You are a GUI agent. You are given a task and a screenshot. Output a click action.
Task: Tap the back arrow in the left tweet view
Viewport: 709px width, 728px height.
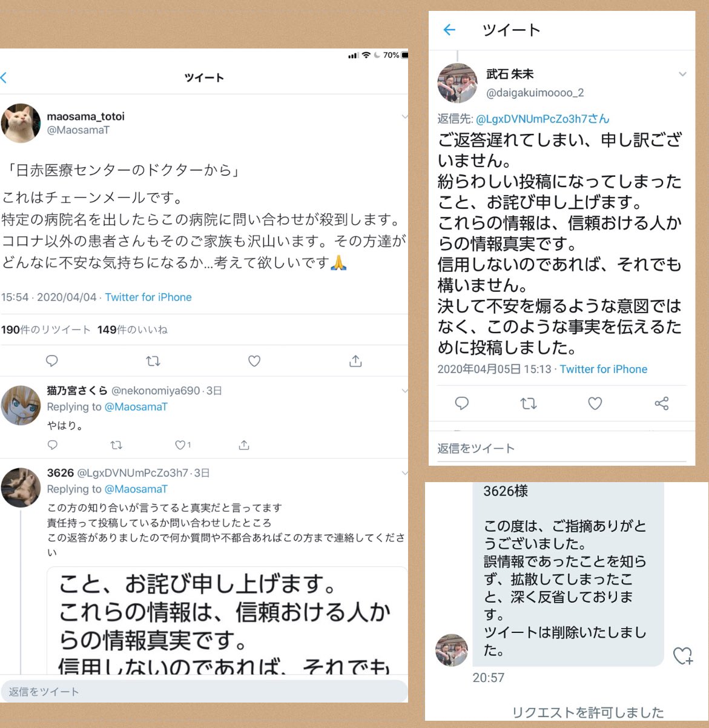click(x=4, y=78)
